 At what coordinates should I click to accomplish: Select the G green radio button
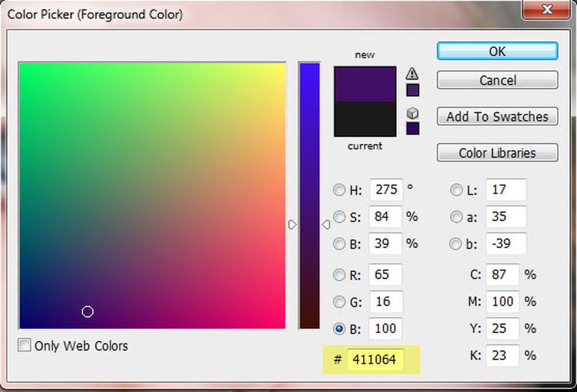339,302
